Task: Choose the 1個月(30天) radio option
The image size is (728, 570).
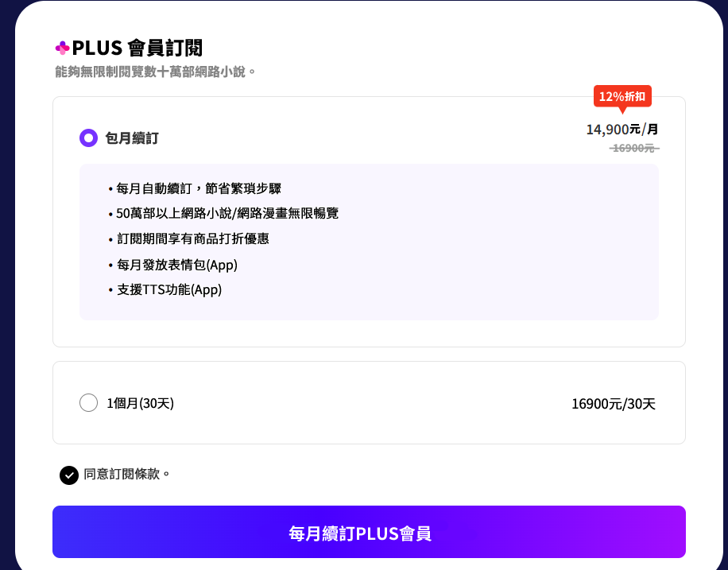Action: [x=88, y=403]
